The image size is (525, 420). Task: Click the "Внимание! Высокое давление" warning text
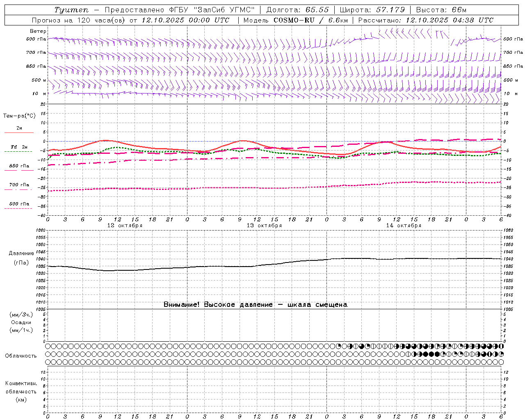coord(218,305)
